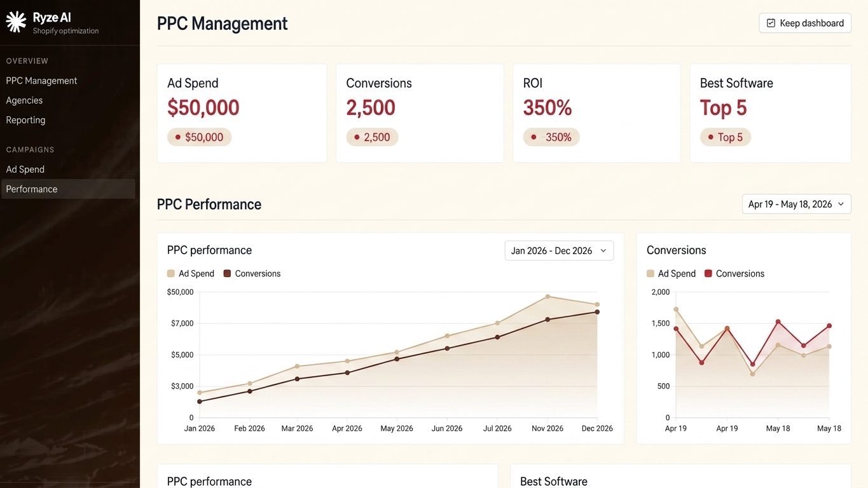Viewport: 868px width, 488px height.
Task: Click the OVERVIEW sidebar section label
Action: coord(27,61)
